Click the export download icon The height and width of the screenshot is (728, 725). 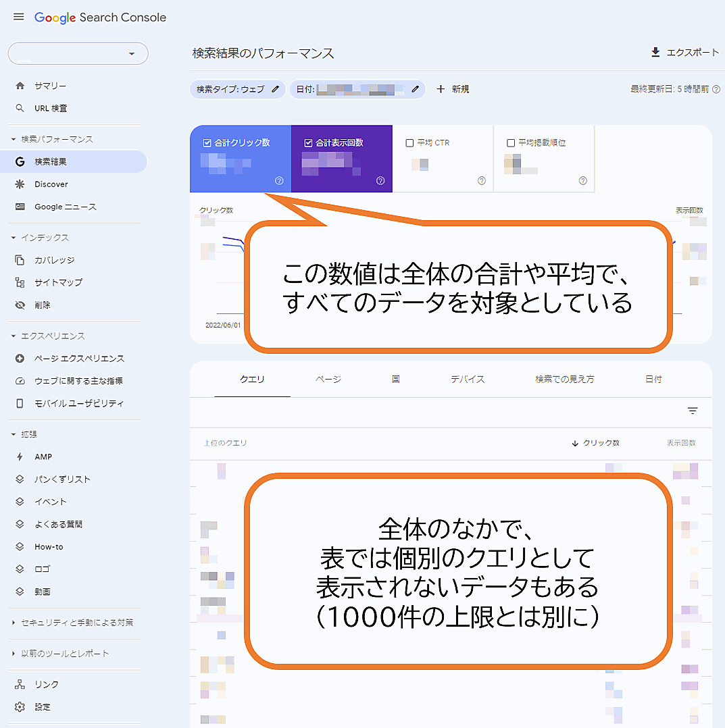654,53
